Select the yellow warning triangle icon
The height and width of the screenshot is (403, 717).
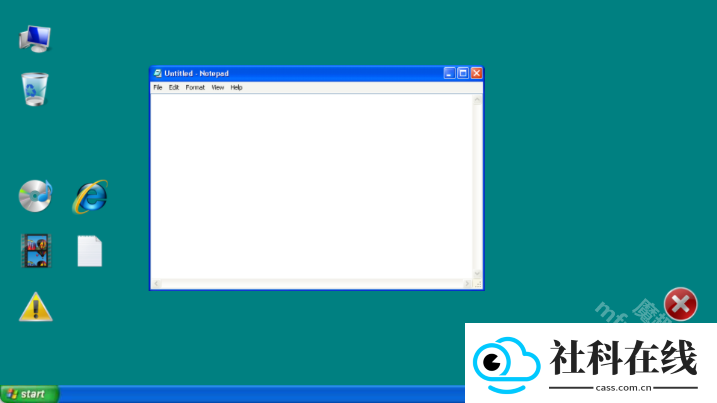pos(36,307)
